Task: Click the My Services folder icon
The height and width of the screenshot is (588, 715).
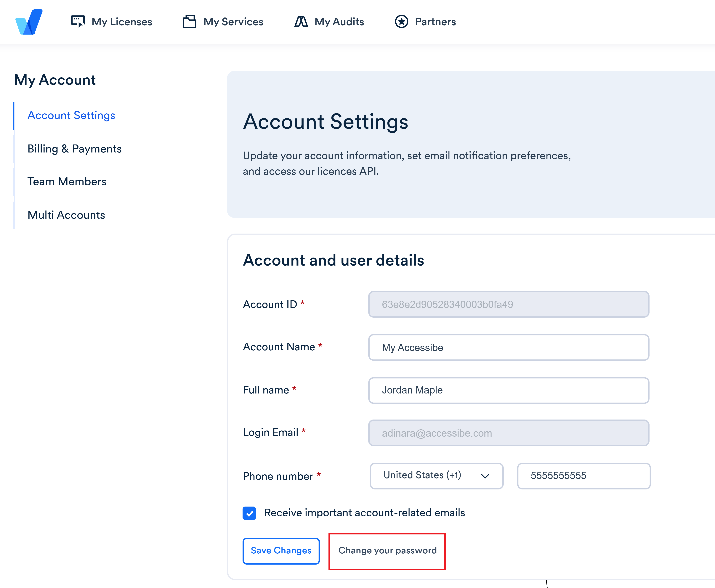Action: (x=189, y=21)
